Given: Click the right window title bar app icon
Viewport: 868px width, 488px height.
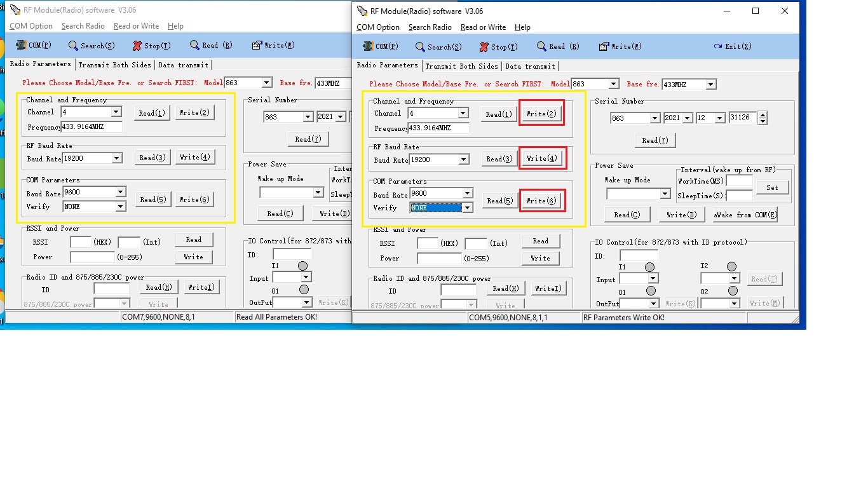Looking at the screenshot, I should 362,11.
